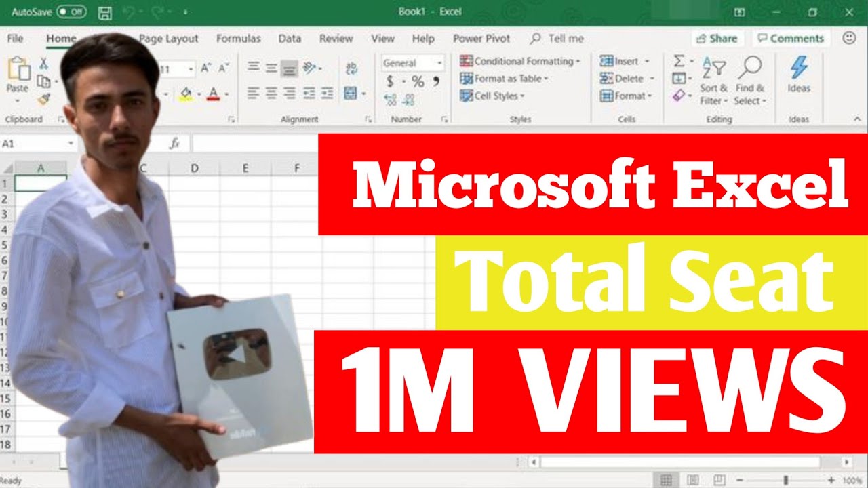Image resolution: width=868 pixels, height=488 pixels.
Task: Open the Formulas tab
Action: [x=239, y=39]
